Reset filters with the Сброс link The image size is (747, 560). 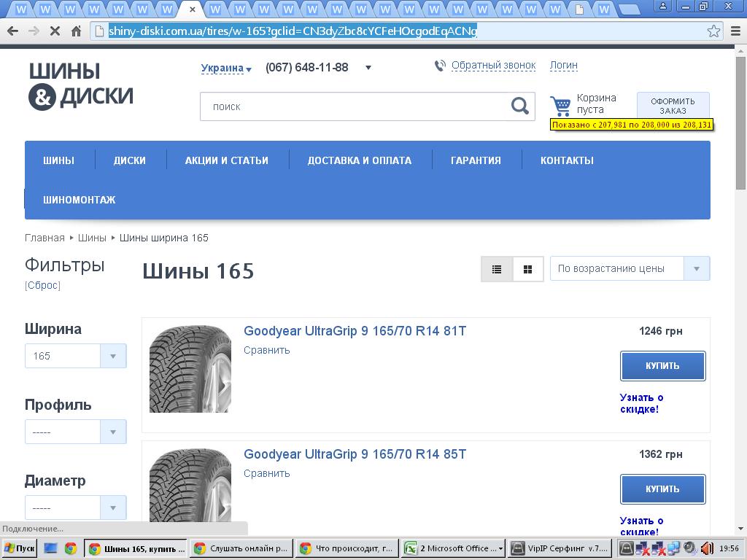tap(42, 285)
